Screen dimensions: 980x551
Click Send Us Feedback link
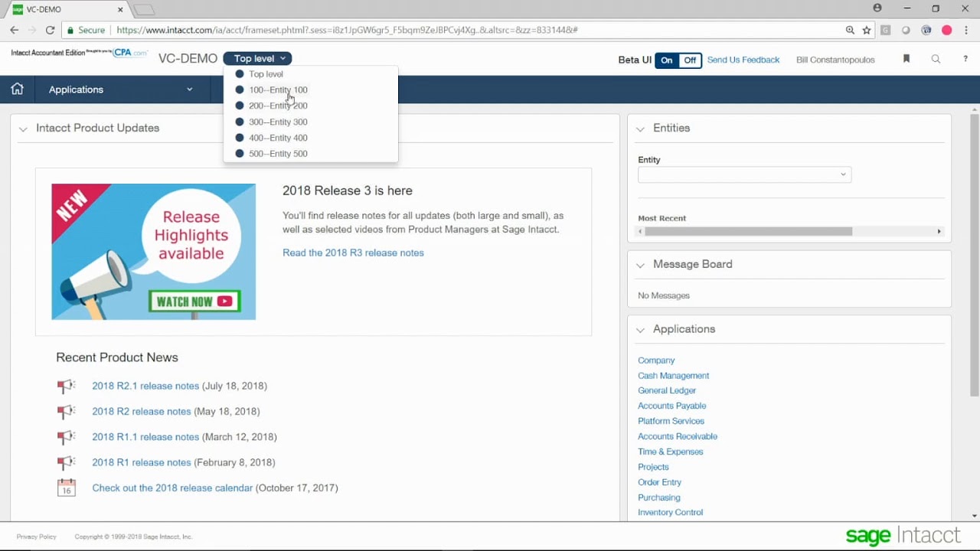coord(743,60)
